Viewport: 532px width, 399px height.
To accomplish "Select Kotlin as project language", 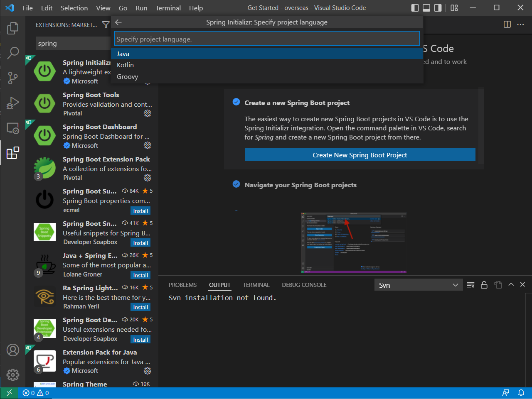I will pos(267,65).
